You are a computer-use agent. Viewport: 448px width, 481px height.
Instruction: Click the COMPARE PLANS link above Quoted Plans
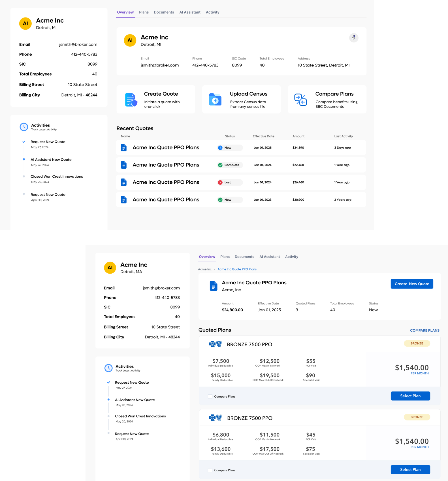tap(424, 330)
